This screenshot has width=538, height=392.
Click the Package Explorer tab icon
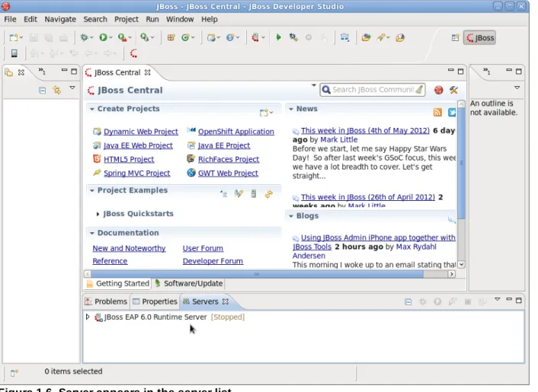click(9, 72)
